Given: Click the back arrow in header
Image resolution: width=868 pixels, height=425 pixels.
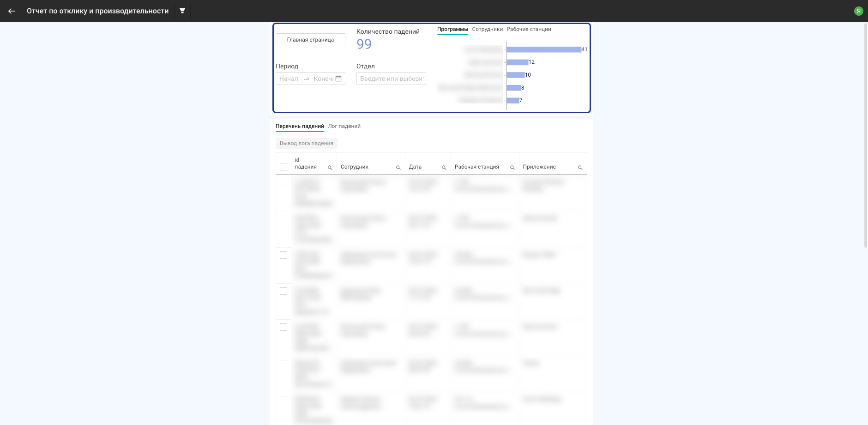Looking at the screenshot, I should click(x=12, y=11).
